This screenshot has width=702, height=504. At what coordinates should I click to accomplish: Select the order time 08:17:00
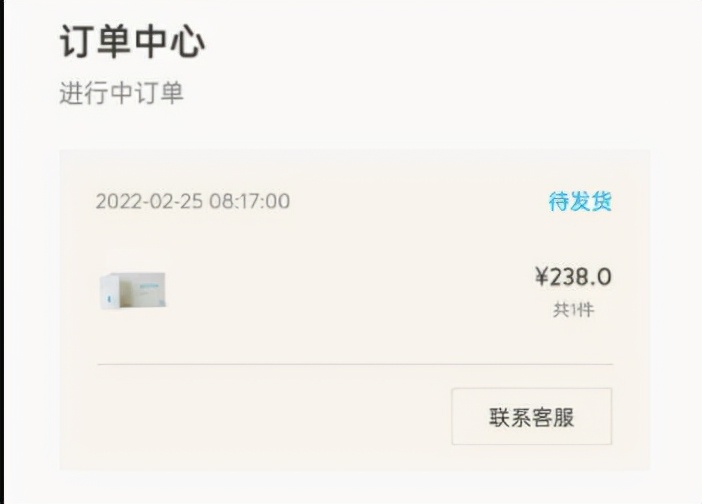point(249,201)
